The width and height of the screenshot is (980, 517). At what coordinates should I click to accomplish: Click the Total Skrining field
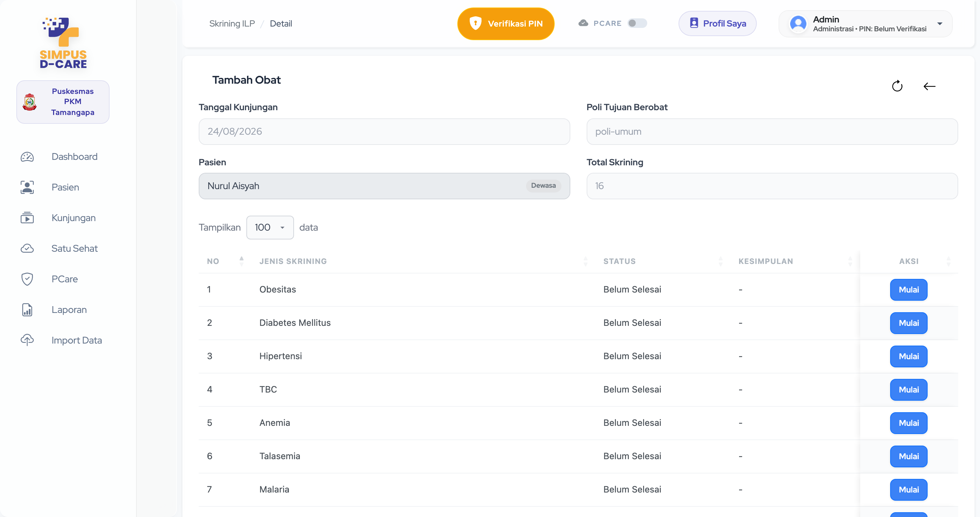pyautogui.click(x=772, y=186)
